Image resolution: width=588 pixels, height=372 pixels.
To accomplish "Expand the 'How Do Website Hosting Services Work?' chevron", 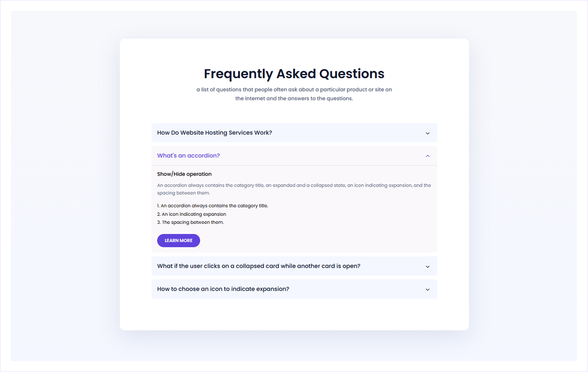I will coord(427,133).
